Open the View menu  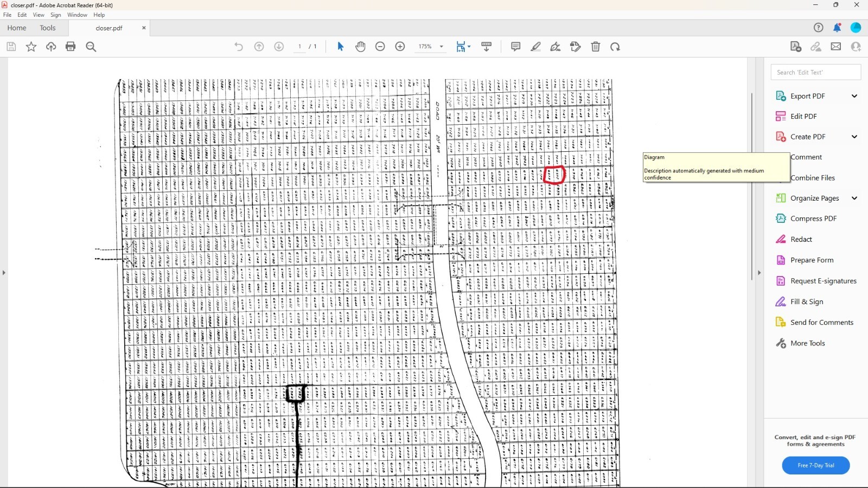point(39,15)
